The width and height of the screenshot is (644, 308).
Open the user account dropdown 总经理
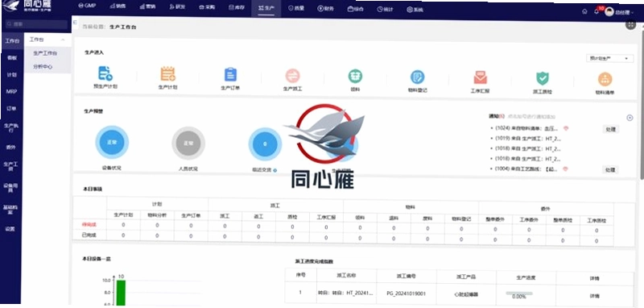pos(620,12)
